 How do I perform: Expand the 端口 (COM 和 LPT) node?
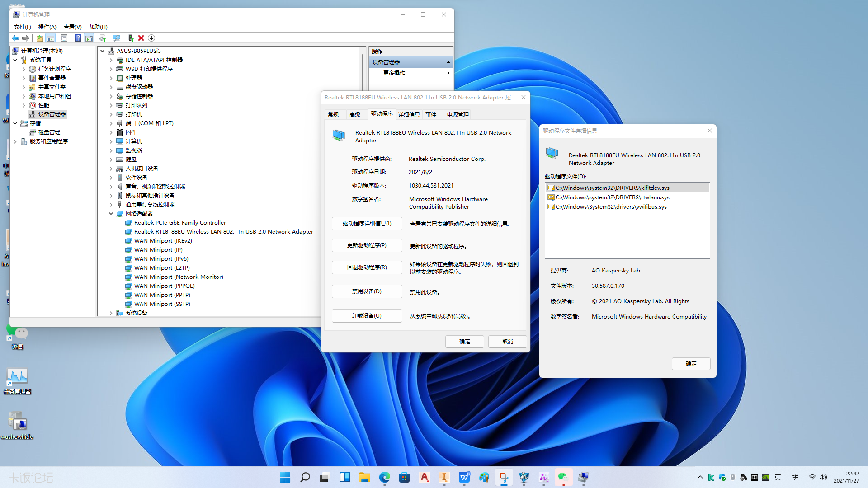[x=111, y=123]
